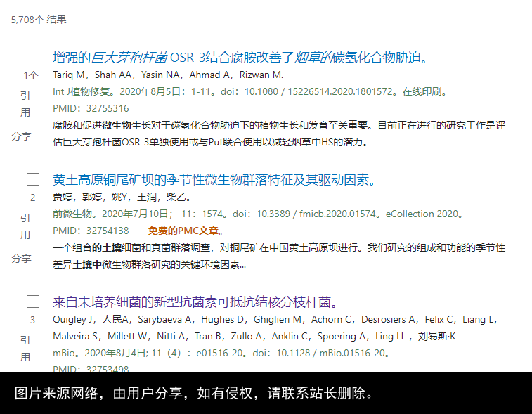Click the 免费的PMC文章 label
532x414 pixels.
tap(186, 231)
